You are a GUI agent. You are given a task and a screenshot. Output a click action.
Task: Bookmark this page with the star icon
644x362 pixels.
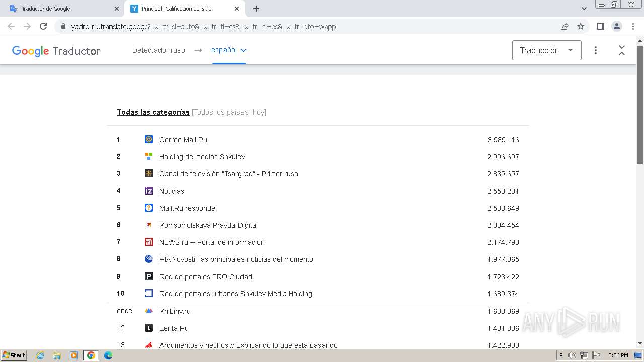[x=581, y=26]
